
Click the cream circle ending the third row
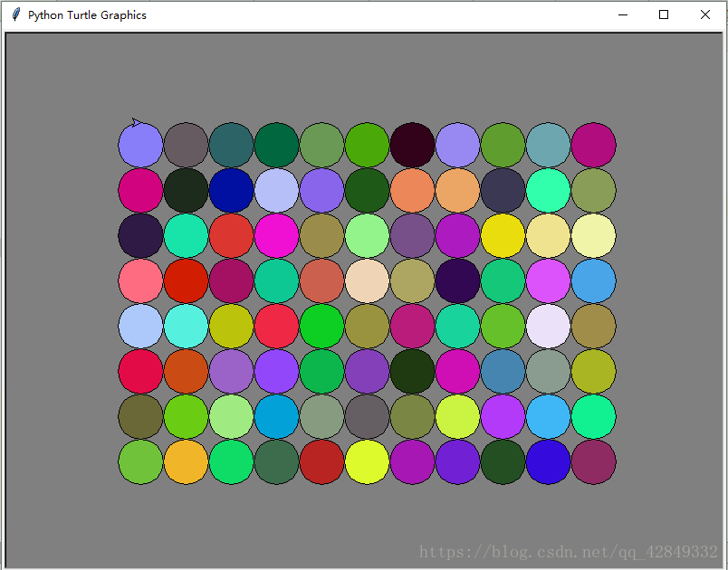pyautogui.click(x=594, y=235)
